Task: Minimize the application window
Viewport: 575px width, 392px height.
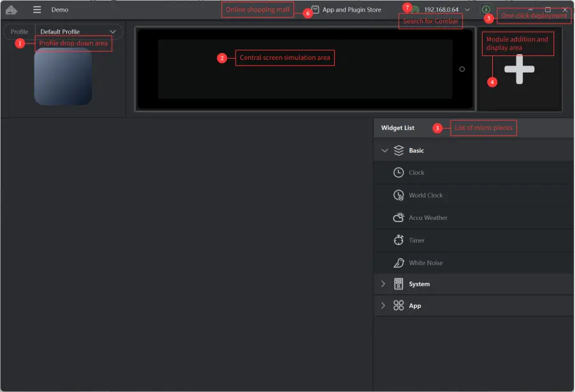Action: coord(530,10)
